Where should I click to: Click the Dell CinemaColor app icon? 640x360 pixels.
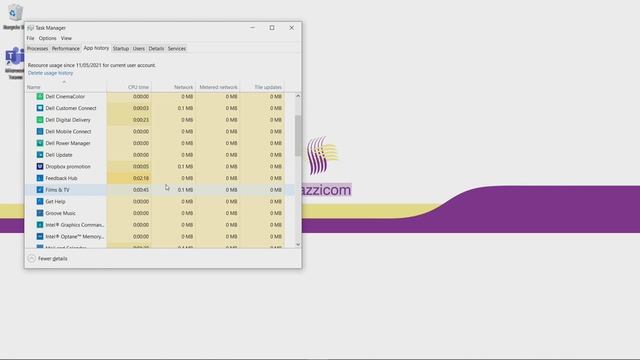coord(40,97)
